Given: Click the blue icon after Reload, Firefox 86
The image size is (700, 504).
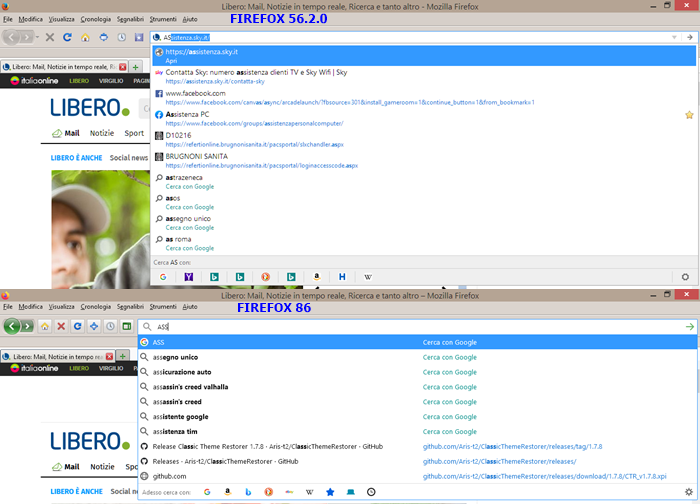Looking at the screenshot, I should (x=94, y=326).
